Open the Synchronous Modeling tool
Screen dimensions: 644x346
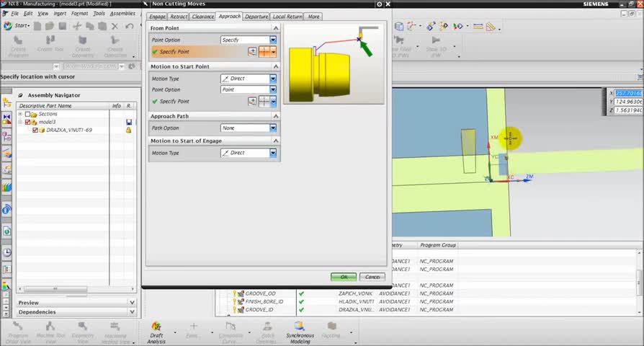pyautogui.click(x=300, y=327)
